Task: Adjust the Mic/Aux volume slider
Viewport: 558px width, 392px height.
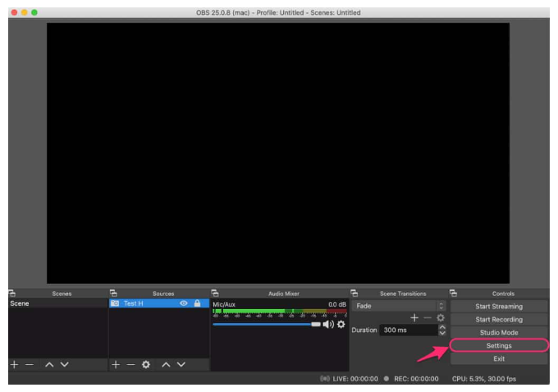Action: coord(266,325)
